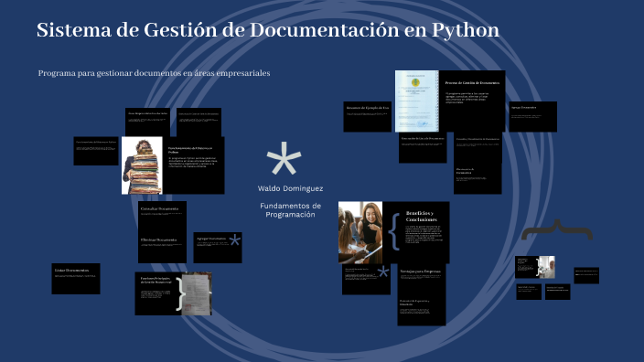Open the certificate document image
Image resolution: width=644 pixels, height=362 pixels.
(417, 101)
